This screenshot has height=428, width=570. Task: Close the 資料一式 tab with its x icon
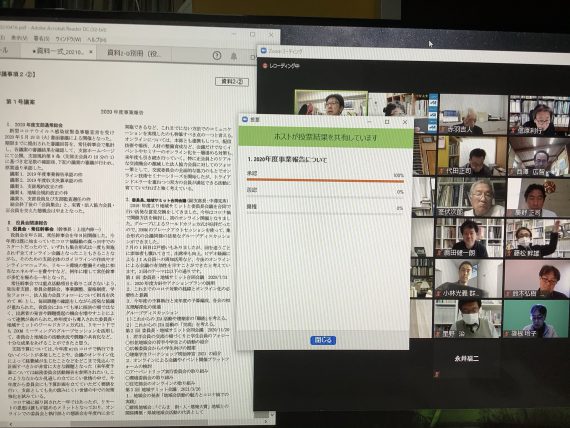click(91, 52)
